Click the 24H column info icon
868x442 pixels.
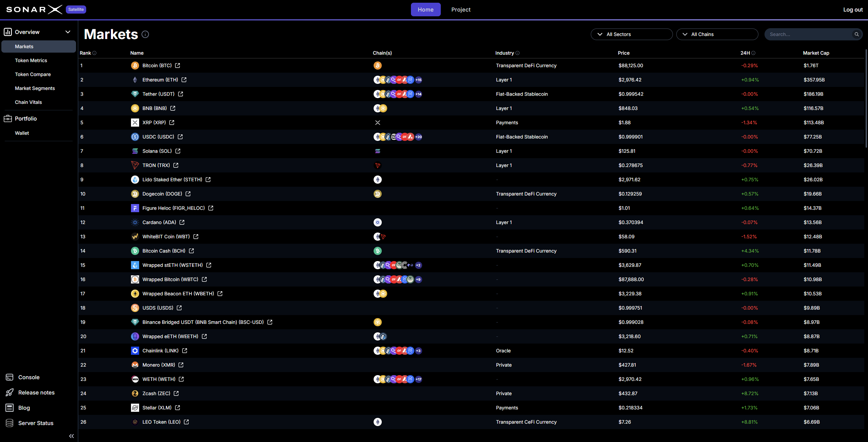coord(753,53)
